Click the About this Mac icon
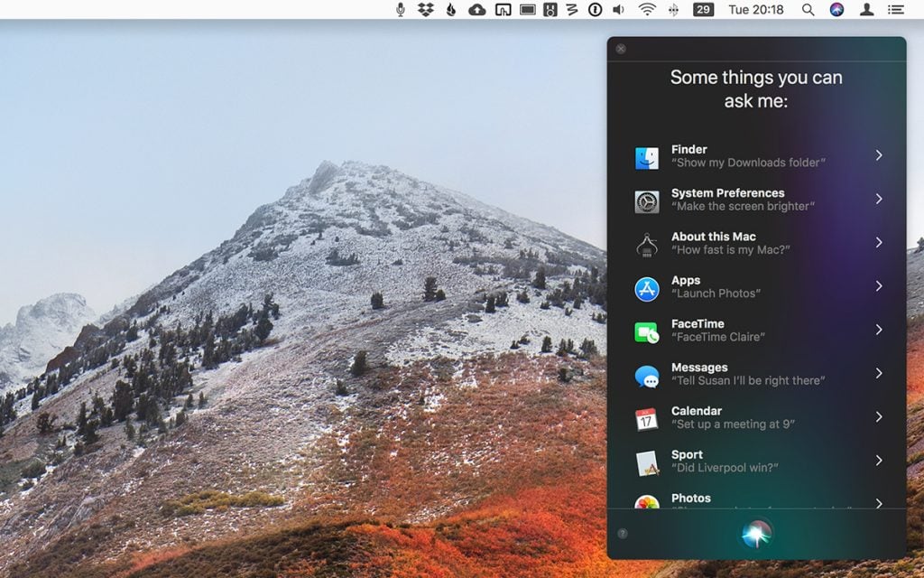 coord(646,245)
